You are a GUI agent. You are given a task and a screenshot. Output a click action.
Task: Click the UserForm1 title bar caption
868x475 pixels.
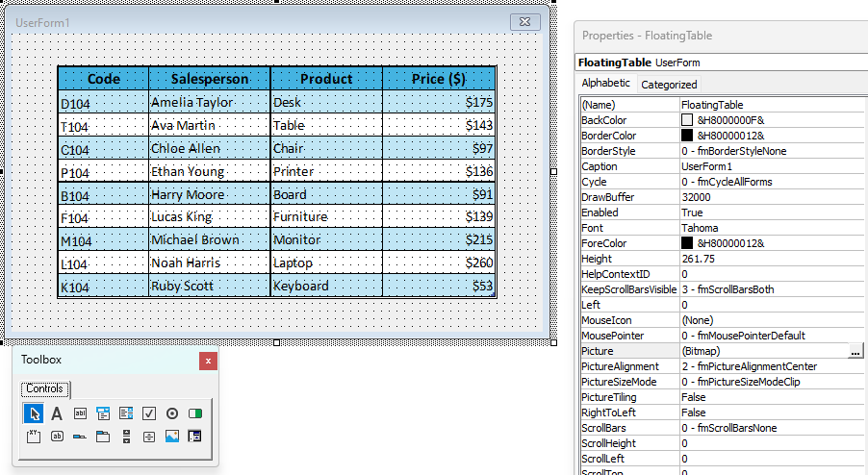coord(42,23)
